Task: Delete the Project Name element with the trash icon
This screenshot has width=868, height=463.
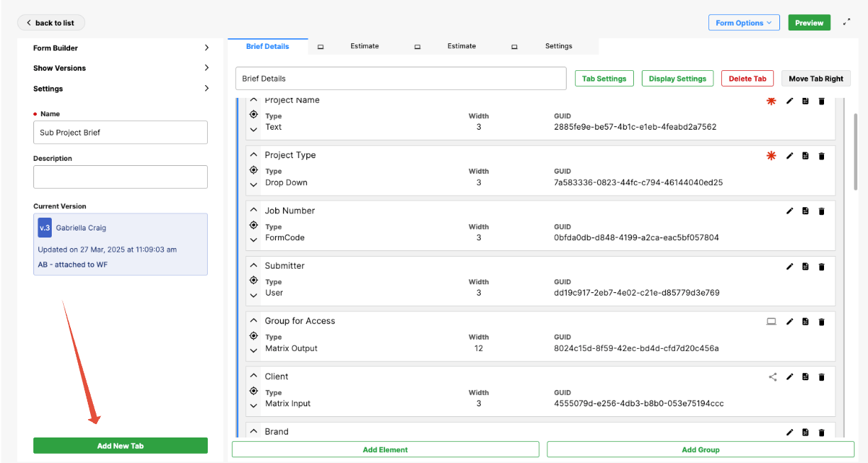Action: (x=821, y=101)
